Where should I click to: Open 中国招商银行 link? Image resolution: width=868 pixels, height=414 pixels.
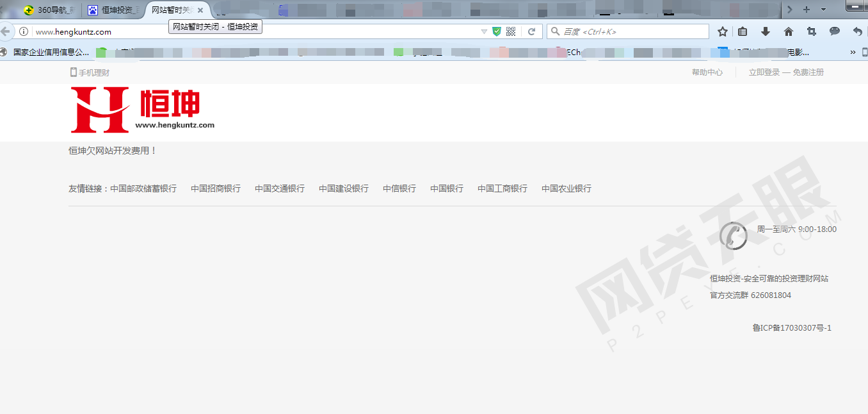216,188
